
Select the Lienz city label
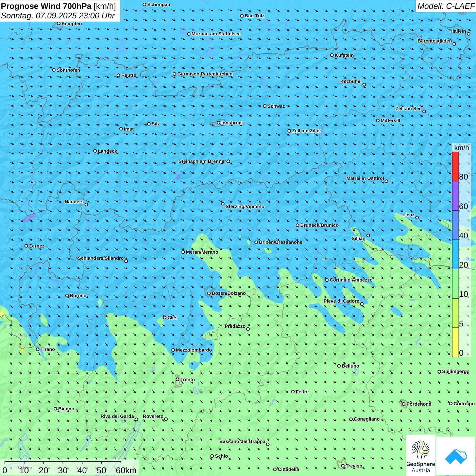[x=408, y=215]
